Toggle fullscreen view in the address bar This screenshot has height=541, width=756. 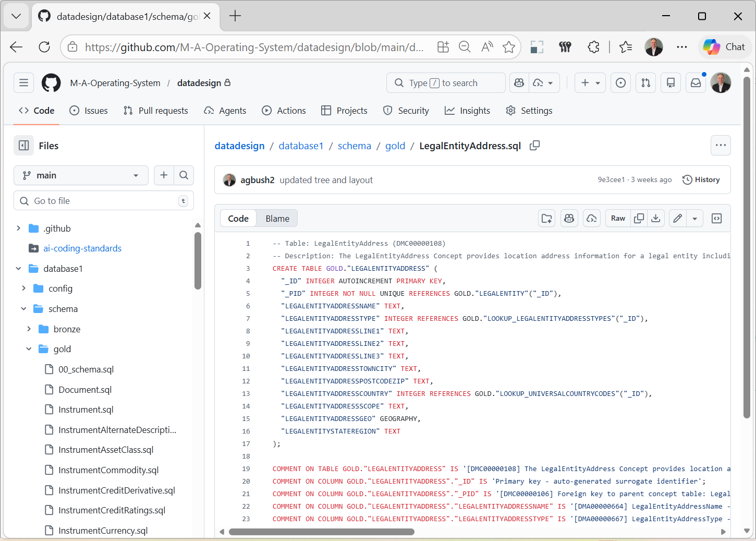[536, 47]
